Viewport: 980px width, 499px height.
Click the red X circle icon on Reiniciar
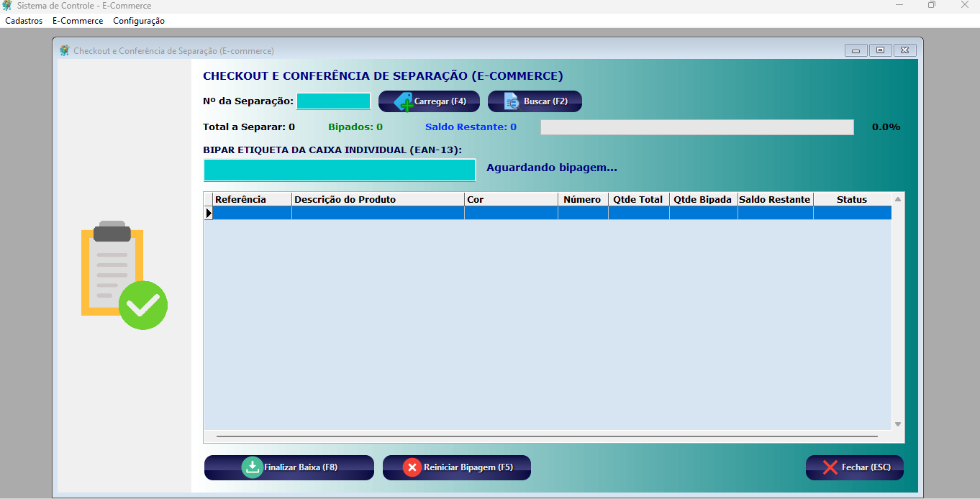pyautogui.click(x=412, y=467)
